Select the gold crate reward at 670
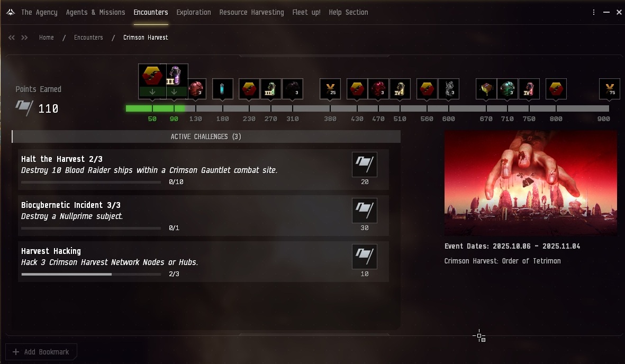Viewport: 625px width, 364px height. pyautogui.click(x=486, y=89)
